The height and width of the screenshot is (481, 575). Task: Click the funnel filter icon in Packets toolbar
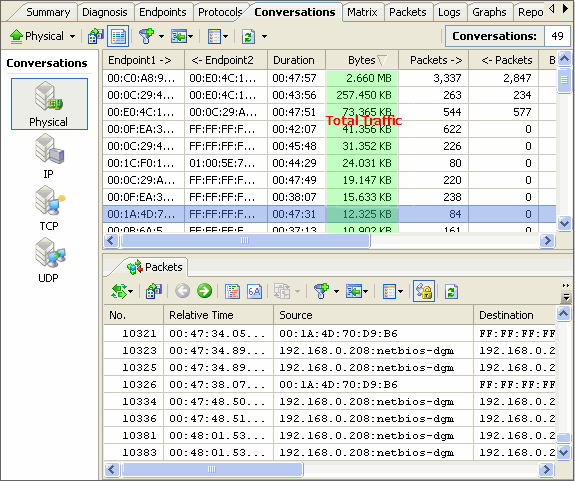tap(321, 291)
